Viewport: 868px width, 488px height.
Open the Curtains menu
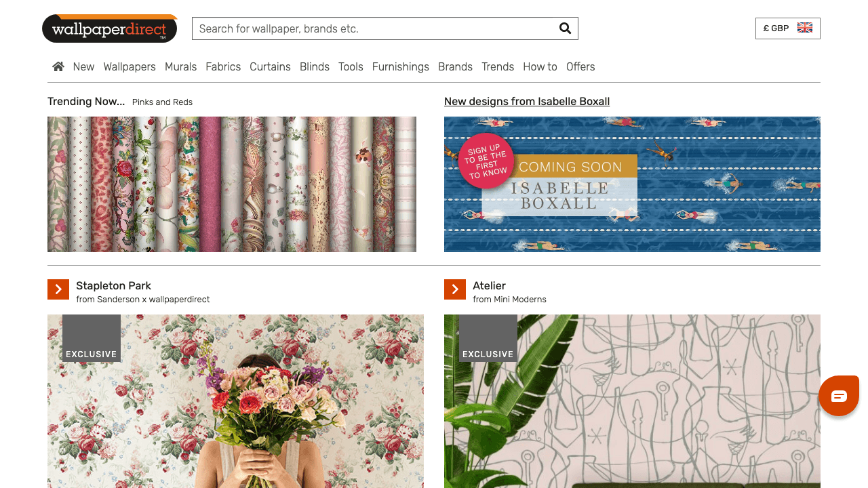[270, 66]
